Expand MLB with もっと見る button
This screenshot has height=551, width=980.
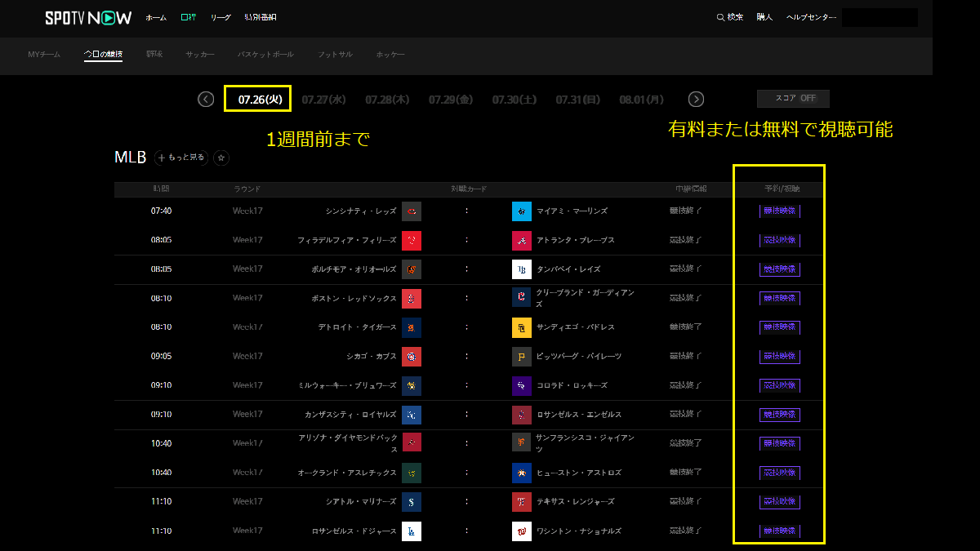coord(180,158)
